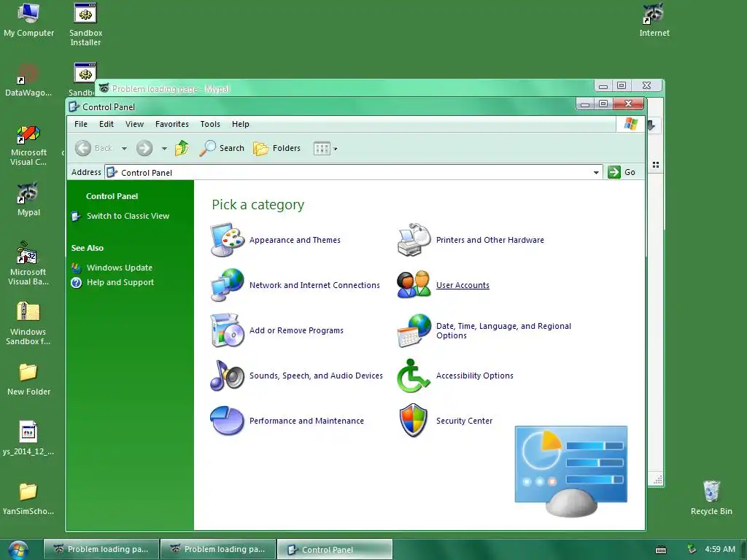This screenshot has height=560, width=747.
Task: Click the User Accounts people icon
Action: (414, 285)
